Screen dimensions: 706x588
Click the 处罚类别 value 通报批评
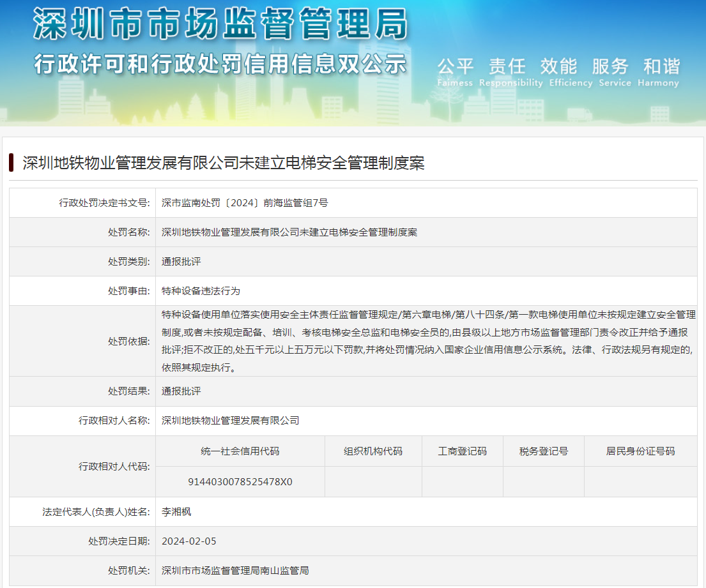pos(181,262)
